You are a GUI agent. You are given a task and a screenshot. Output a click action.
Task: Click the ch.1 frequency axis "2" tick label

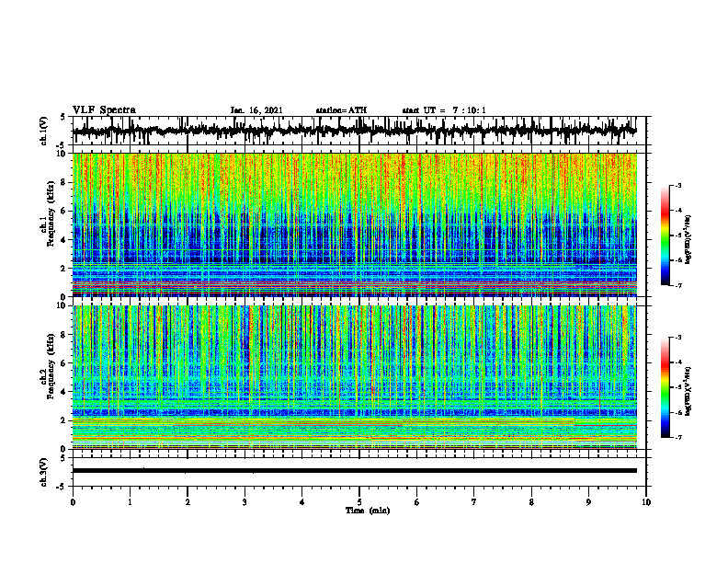tap(63, 269)
